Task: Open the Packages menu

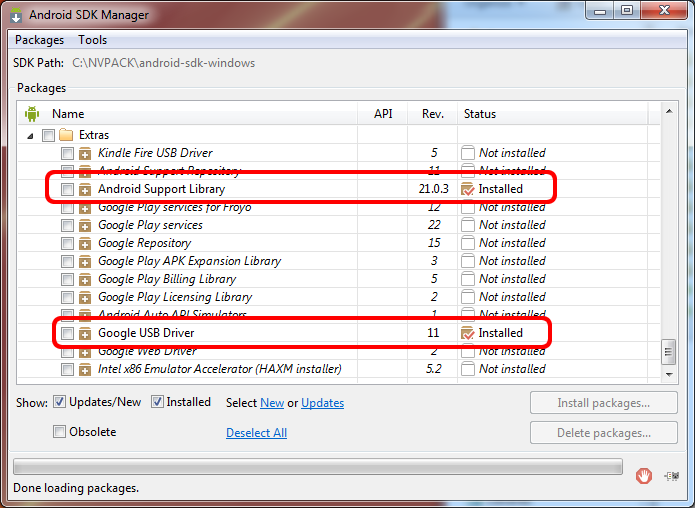Action: [x=39, y=40]
